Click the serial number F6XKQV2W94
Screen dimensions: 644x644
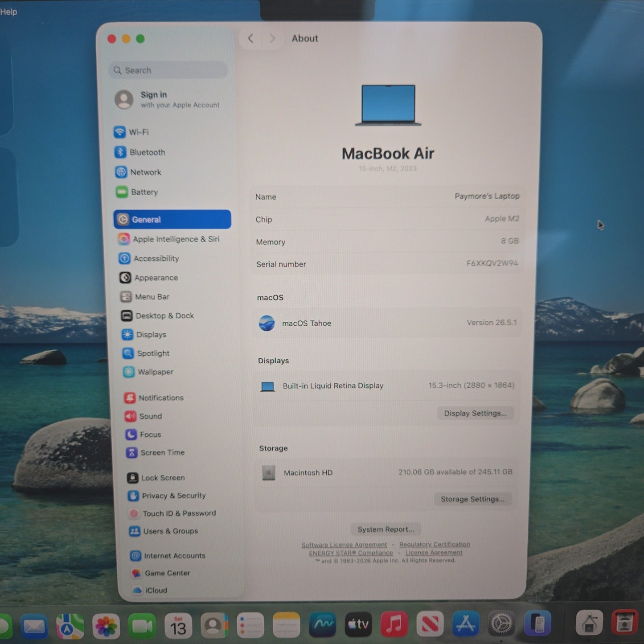tap(492, 263)
